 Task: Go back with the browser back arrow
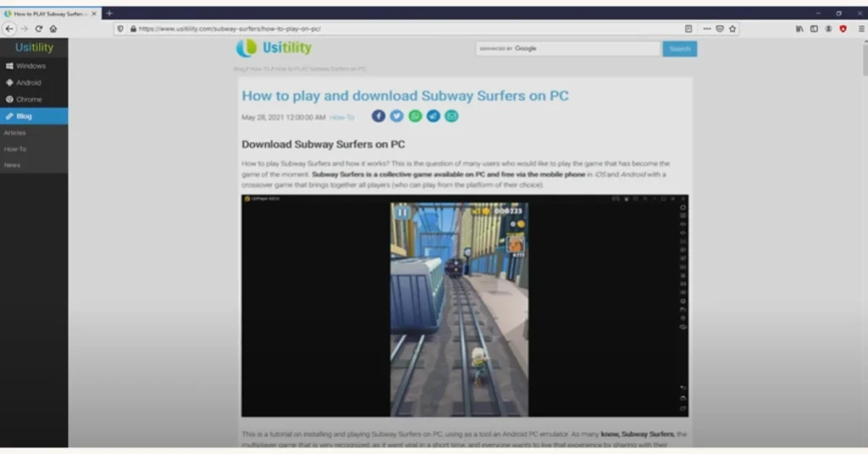(x=9, y=29)
